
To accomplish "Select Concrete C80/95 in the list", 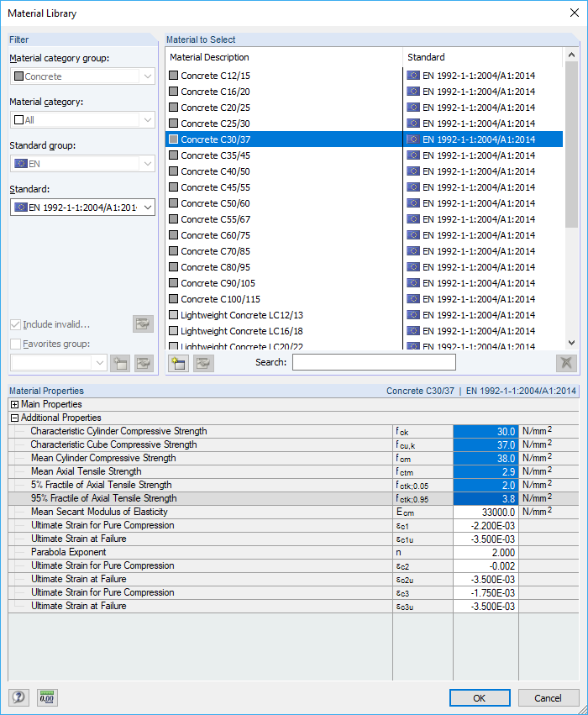I will (365, 266).
